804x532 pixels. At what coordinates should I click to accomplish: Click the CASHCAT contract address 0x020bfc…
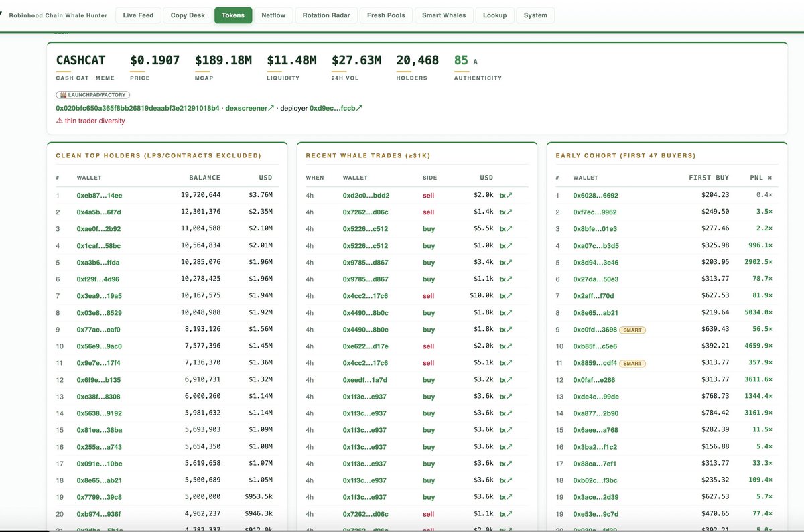pos(138,108)
